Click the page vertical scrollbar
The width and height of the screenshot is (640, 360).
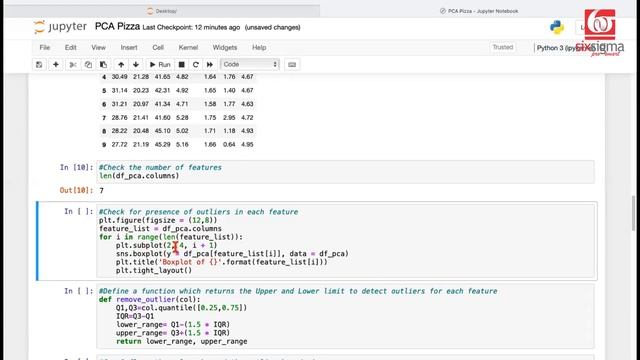click(x=633, y=213)
